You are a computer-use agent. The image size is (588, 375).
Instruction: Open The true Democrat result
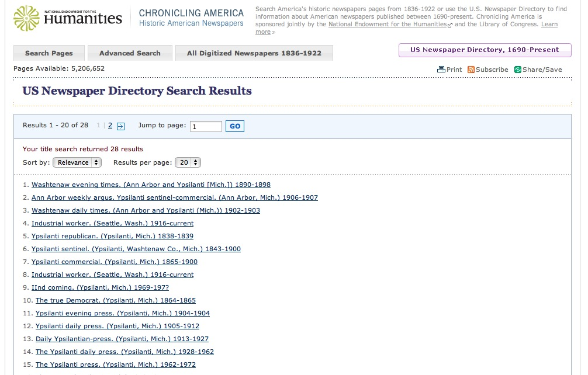[x=116, y=300]
